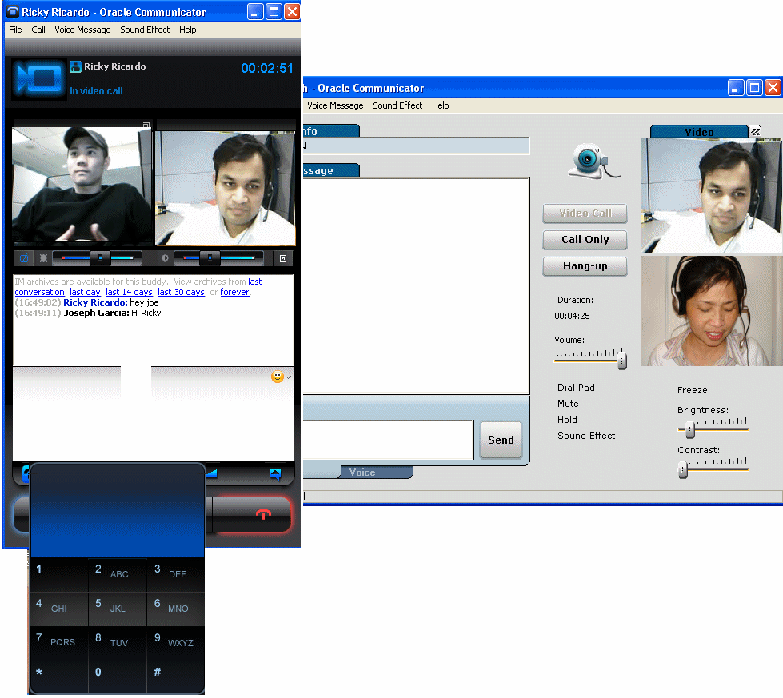This screenshot has width=783, height=698.
Task: Open the smiley emoticon picker in message box
Action: tap(277, 376)
